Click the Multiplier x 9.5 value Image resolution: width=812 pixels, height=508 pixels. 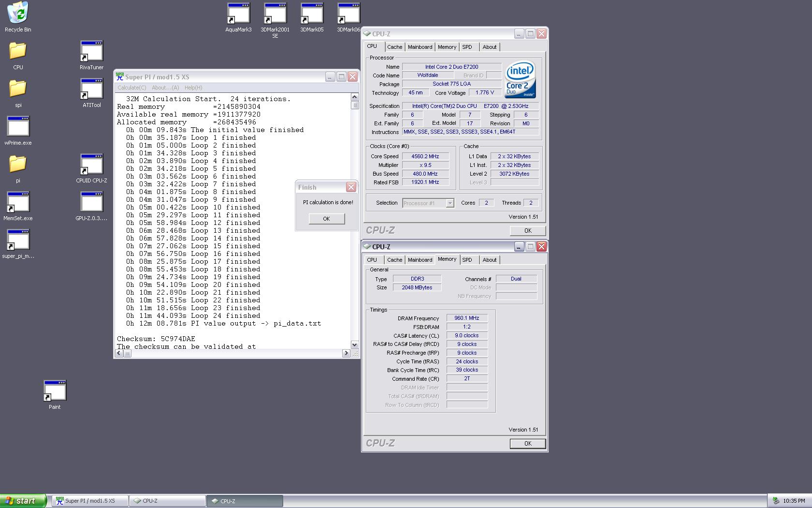coord(425,165)
